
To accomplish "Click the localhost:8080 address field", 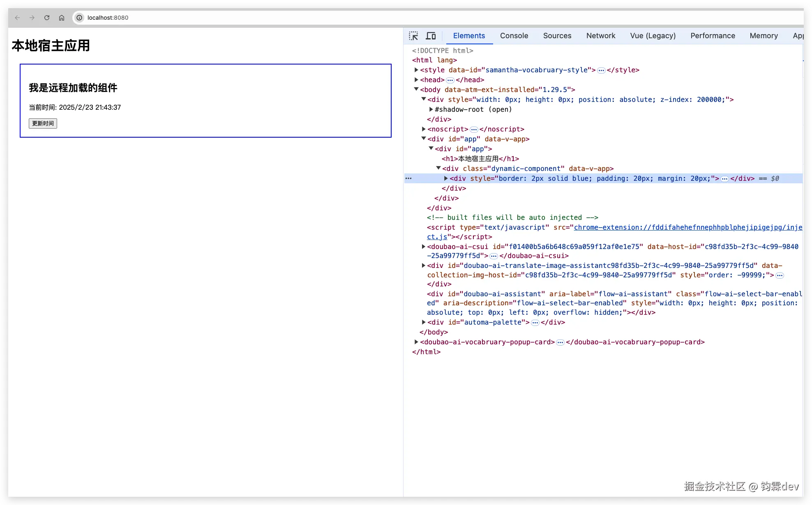I will tap(108, 18).
